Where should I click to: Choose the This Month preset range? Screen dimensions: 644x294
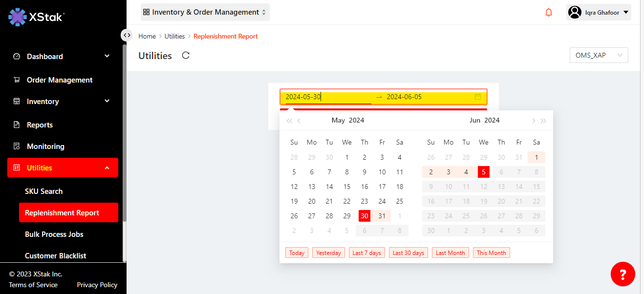pos(491,253)
